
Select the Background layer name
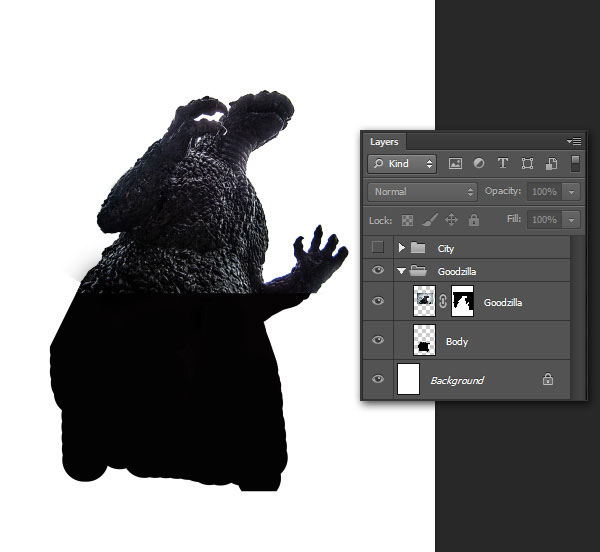pyautogui.click(x=457, y=380)
